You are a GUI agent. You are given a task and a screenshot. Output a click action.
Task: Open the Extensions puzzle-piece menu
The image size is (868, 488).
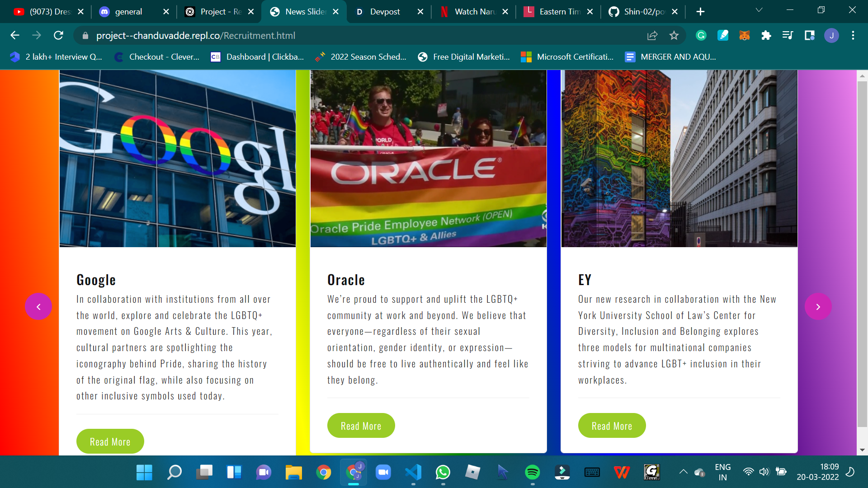tap(766, 35)
